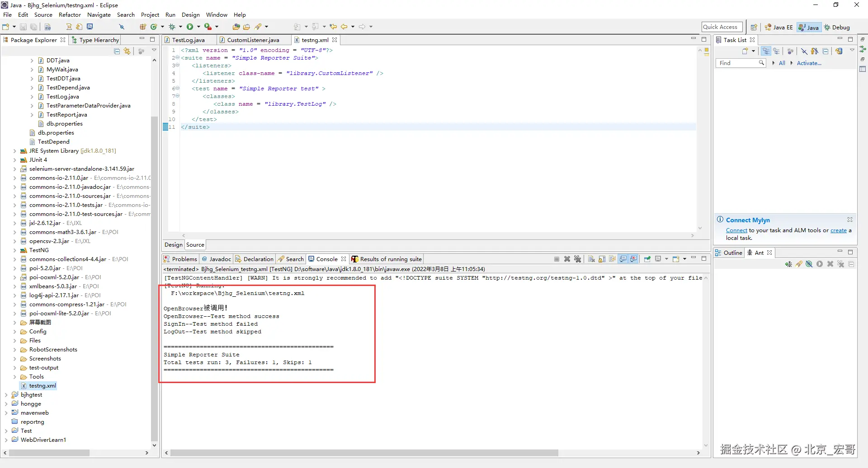This screenshot has width=868, height=468.
Task: Click the Find field in Task List
Action: pyautogui.click(x=741, y=63)
